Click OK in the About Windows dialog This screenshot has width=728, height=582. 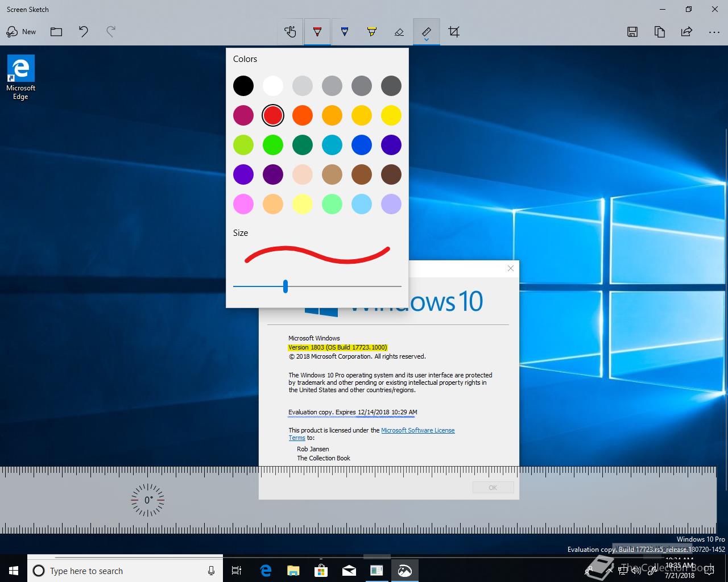point(493,488)
